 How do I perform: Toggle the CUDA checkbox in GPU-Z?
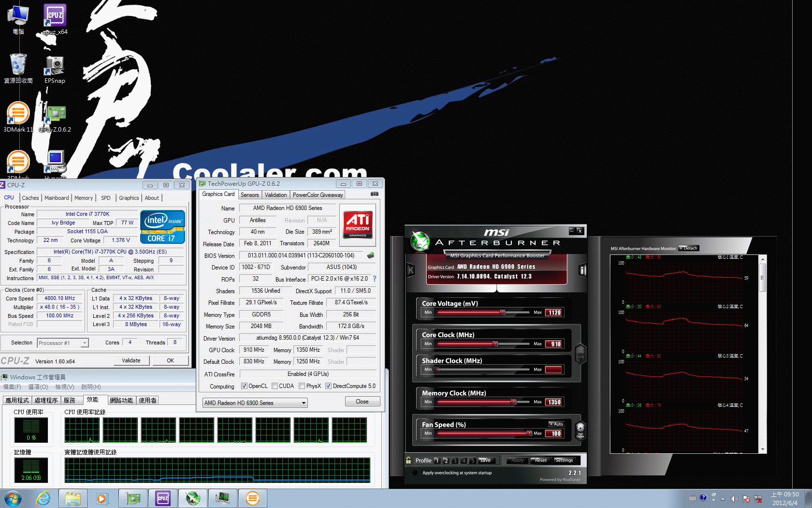pyautogui.click(x=275, y=386)
